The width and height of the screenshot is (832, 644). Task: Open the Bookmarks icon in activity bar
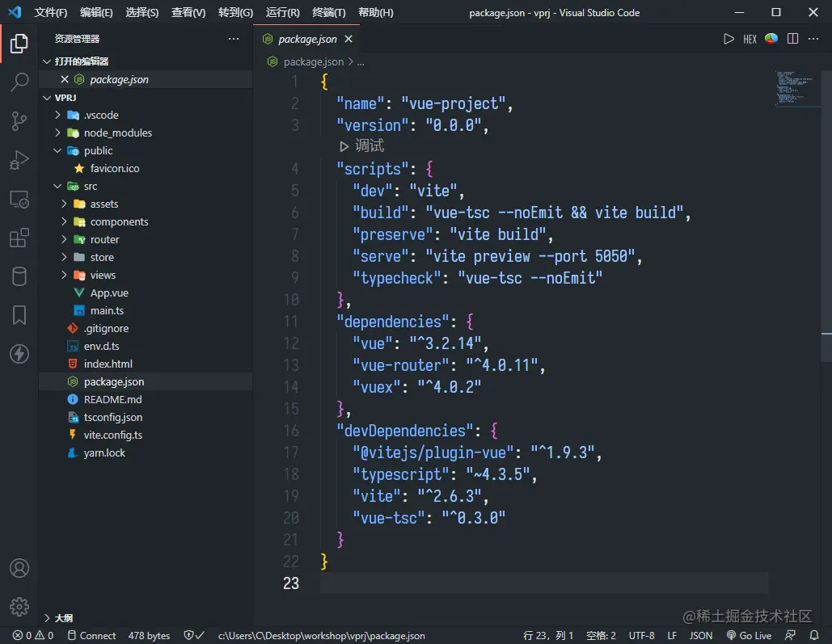pyautogui.click(x=19, y=315)
